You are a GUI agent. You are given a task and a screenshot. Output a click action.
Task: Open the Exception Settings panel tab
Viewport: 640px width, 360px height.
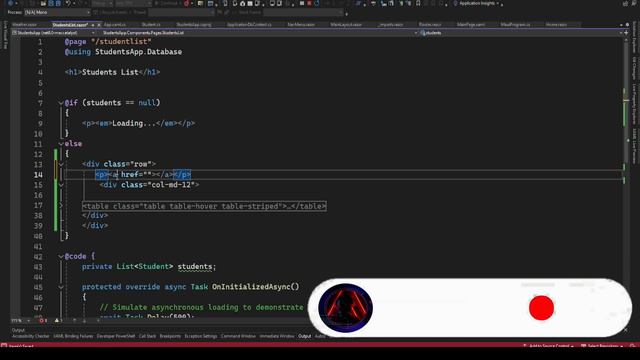[201, 336]
